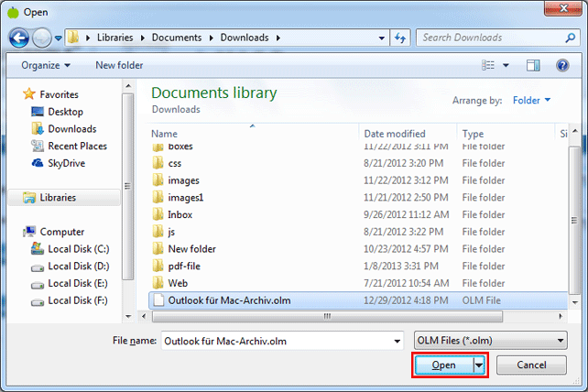This screenshot has width=588, height=392.
Task: Click the File name input field
Action: 282,341
